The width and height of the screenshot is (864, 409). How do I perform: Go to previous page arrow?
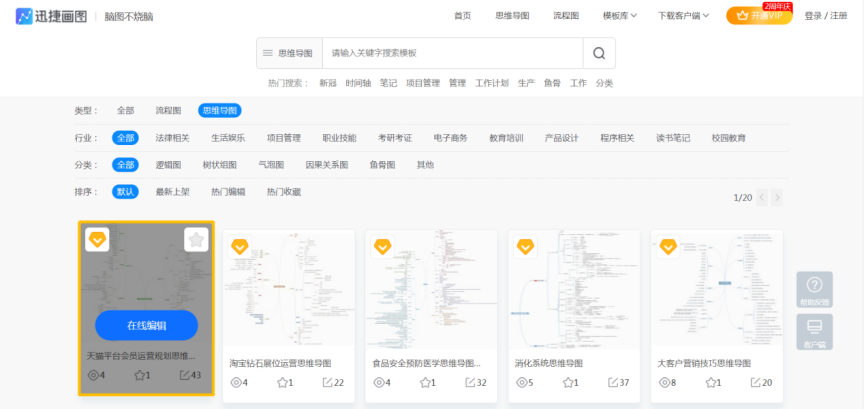click(762, 198)
